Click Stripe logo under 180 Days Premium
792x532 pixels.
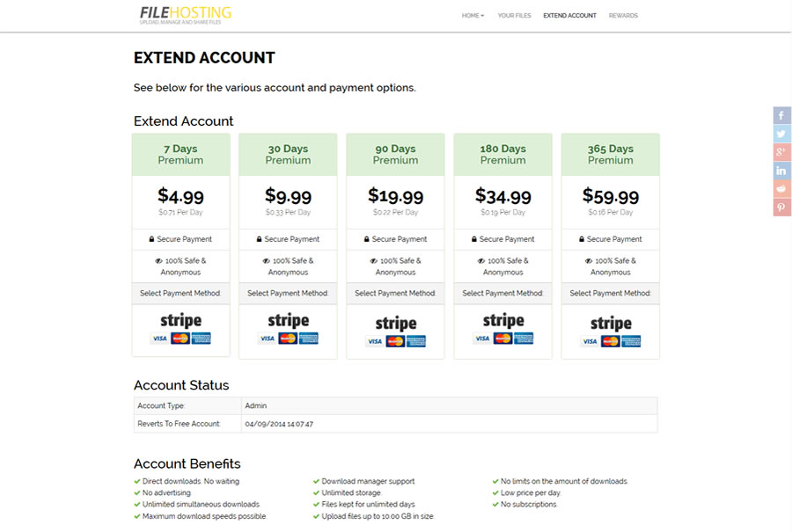point(503,329)
